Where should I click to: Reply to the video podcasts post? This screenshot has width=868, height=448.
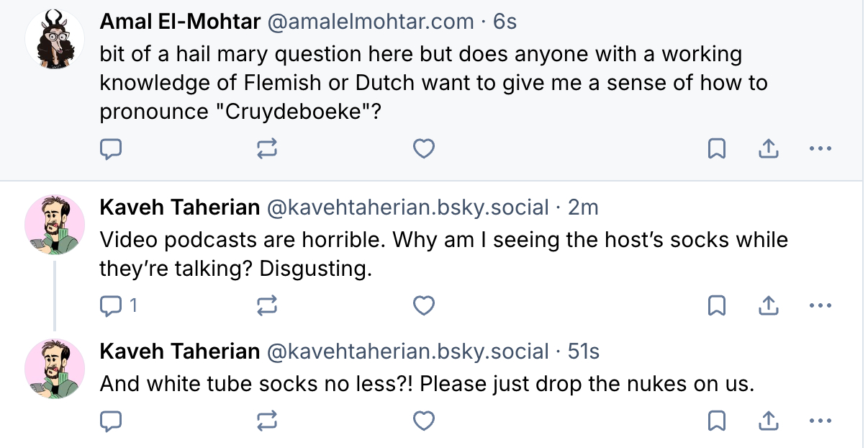coord(110,306)
